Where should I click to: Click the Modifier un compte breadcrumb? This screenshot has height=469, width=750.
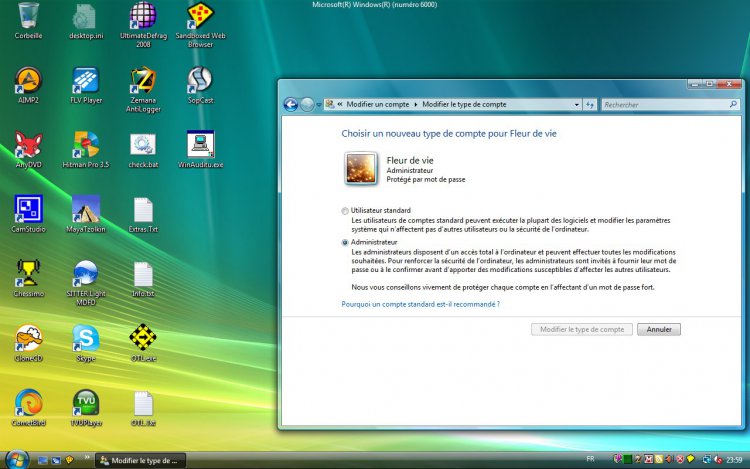tap(378, 104)
